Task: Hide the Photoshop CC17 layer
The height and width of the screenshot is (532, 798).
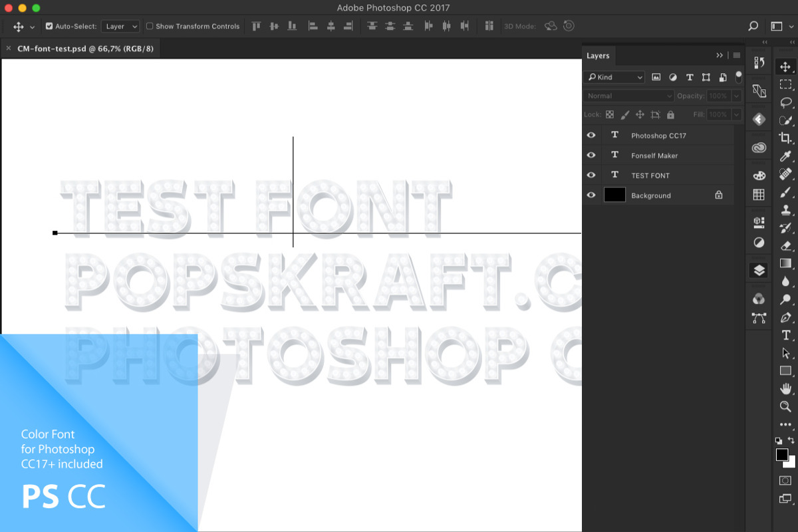Action: pos(591,135)
